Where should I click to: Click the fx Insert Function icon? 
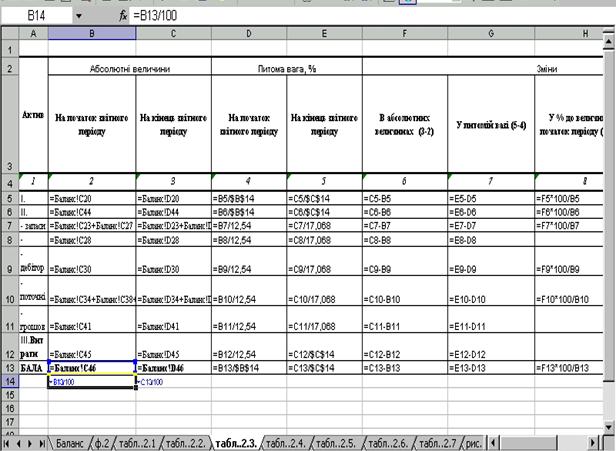pyautogui.click(x=123, y=17)
